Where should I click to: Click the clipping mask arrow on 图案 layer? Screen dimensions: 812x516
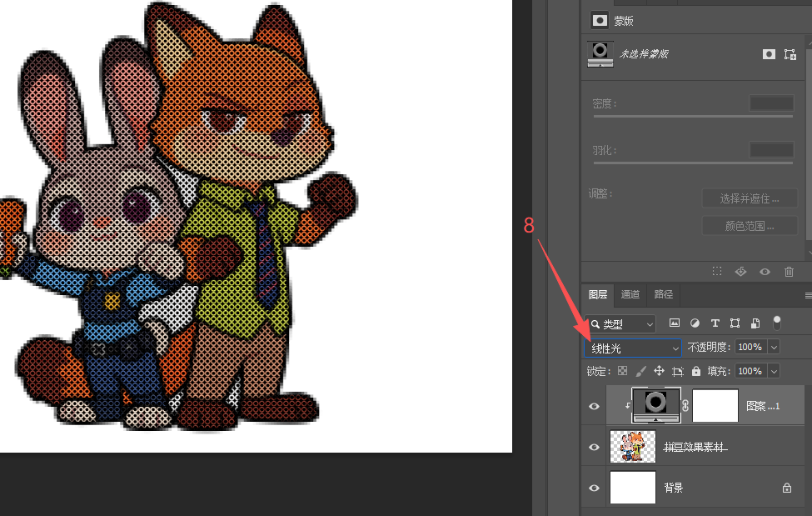[x=628, y=406]
